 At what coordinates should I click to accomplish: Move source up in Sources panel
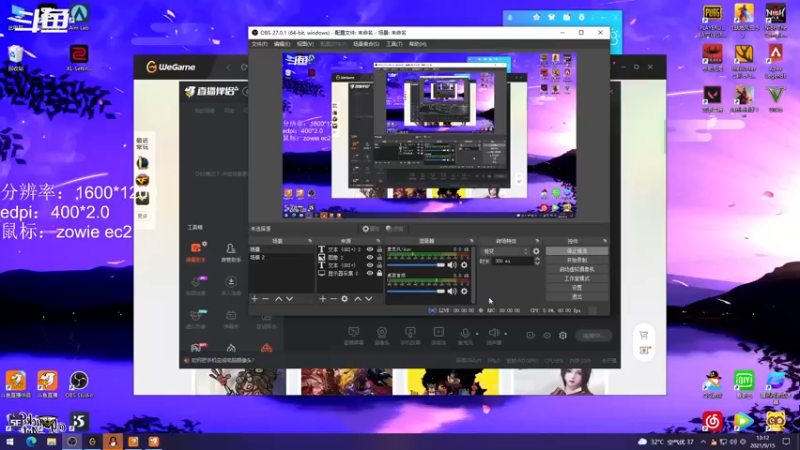click(x=358, y=299)
